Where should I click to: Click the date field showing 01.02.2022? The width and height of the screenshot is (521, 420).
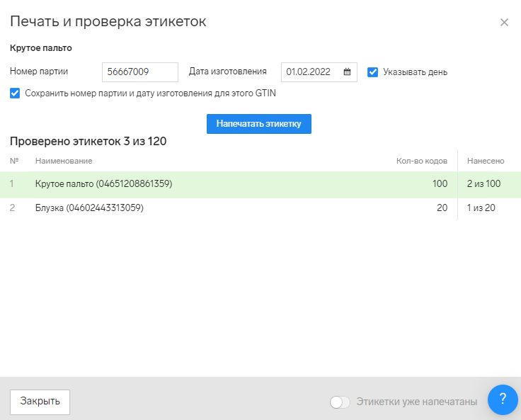pyautogui.click(x=319, y=72)
